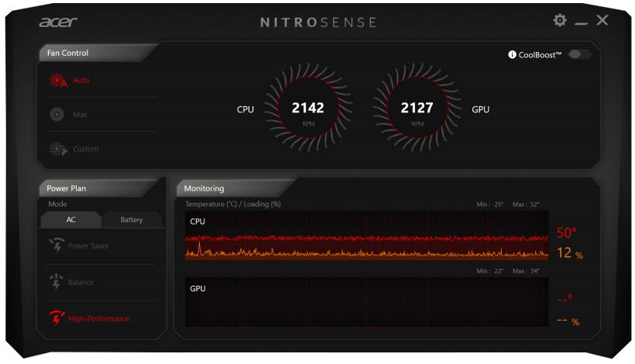Viewport: 635px width, 364px height.
Task: Choose the High-Performance label
Action: 99,318
